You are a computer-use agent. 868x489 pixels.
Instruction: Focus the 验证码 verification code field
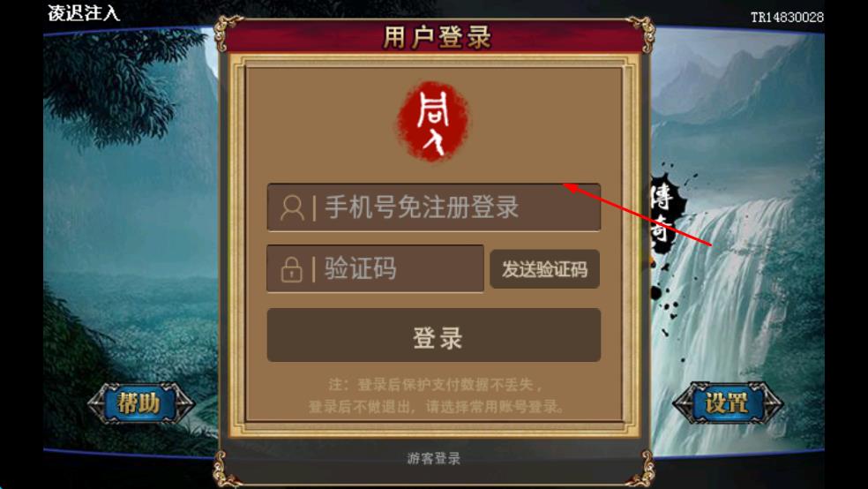click(x=375, y=268)
